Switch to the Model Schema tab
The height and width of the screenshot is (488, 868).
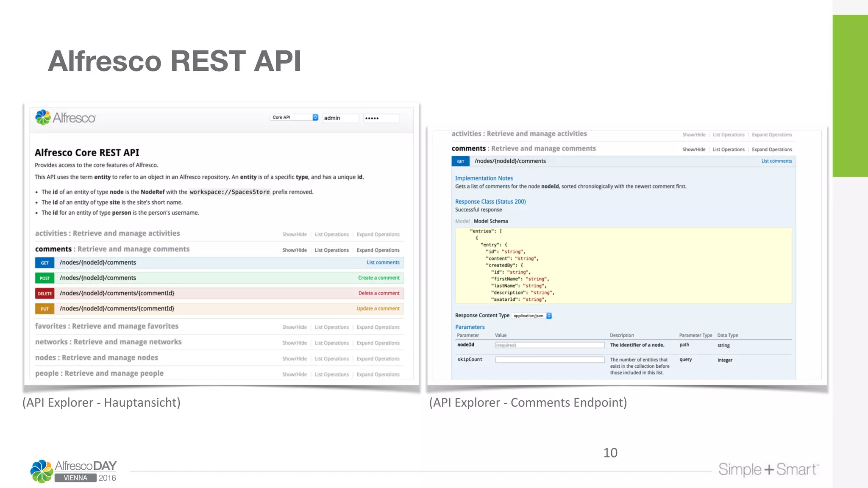(x=491, y=221)
